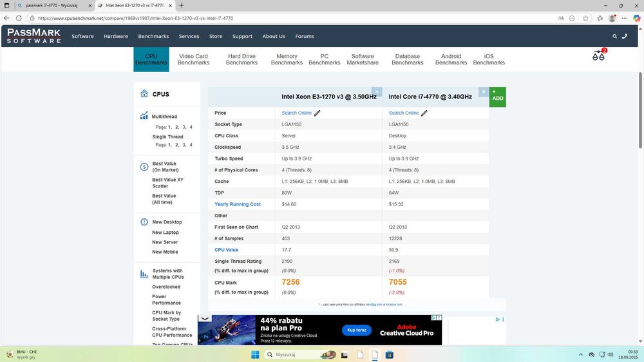Add page to favorites star icon
Image resolution: width=644 pixels, height=362 pixels.
(x=585, y=18)
